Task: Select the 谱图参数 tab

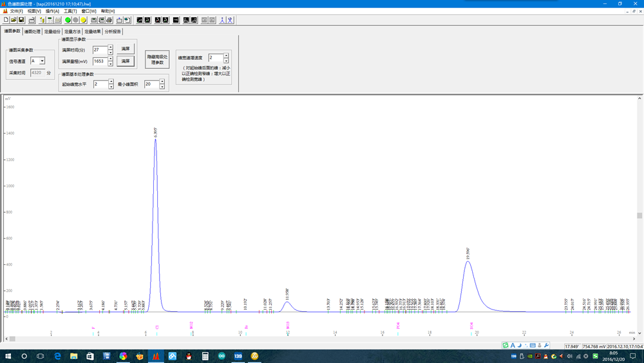Action: pos(12,31)
